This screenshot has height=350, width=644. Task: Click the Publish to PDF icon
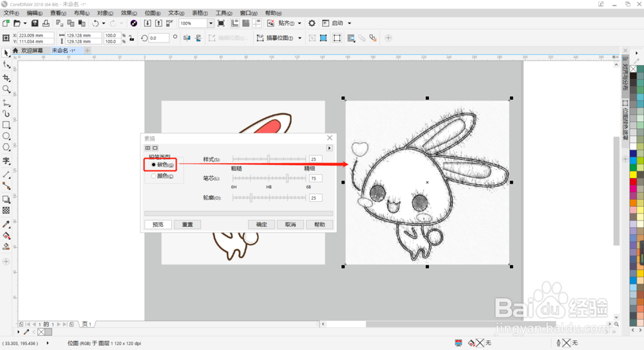(169, 23)
